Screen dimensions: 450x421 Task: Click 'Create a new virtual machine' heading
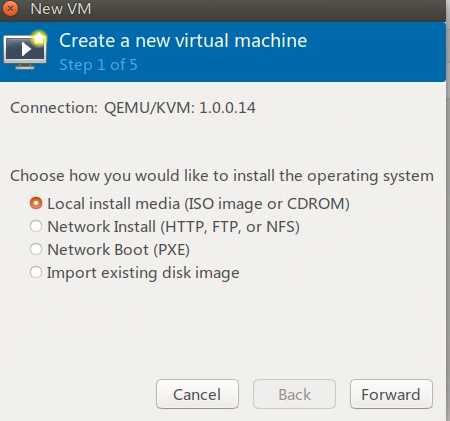pos(183,41)
